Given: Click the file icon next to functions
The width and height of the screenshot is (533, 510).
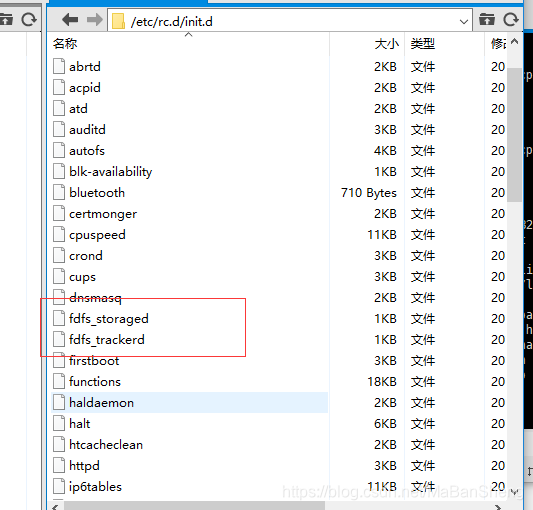Looking at the screenshot, I should [x=59, y=381].
